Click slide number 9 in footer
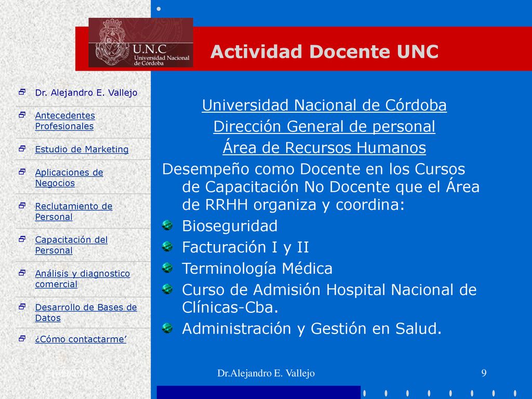The image size is (532, 399). [x=484, y=373]
